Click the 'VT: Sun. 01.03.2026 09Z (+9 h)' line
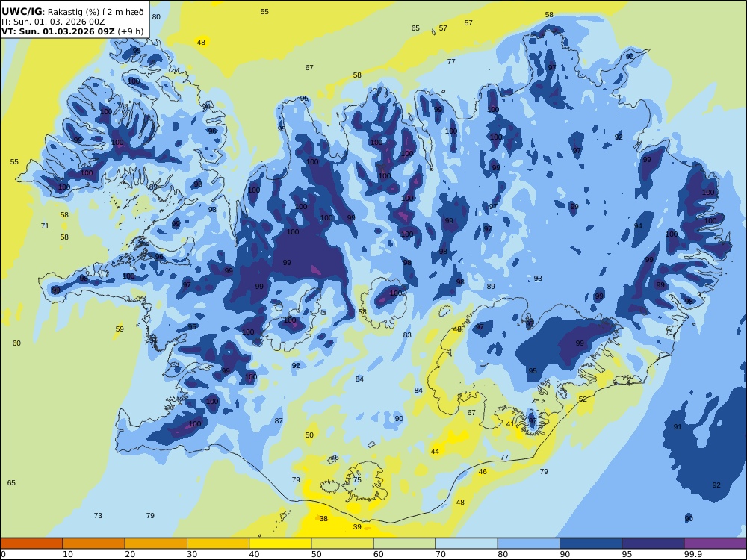This screenshot has width=747, height=560. (x=72, y=31)
